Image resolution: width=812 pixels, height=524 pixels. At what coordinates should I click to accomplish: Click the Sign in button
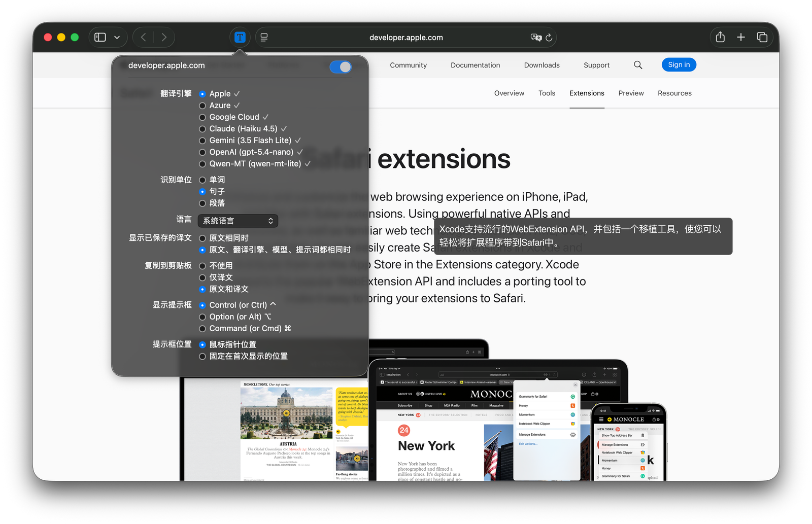(x=679, y=64)
